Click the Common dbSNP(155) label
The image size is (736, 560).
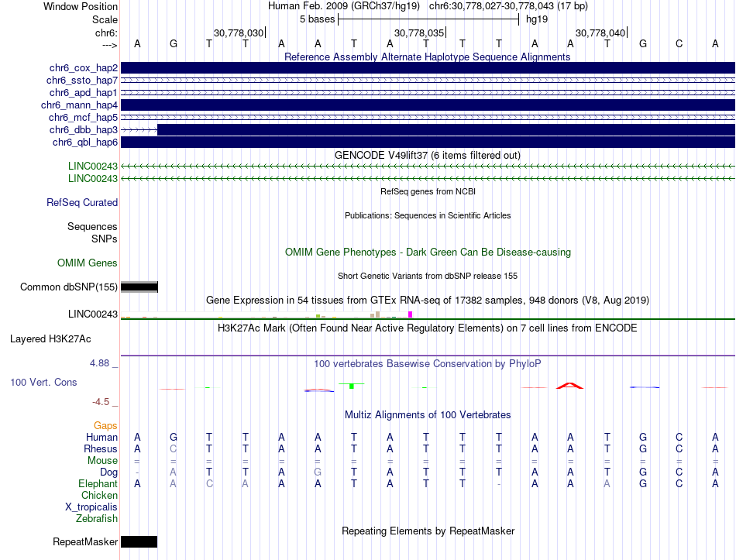click(x=69, y=287)
